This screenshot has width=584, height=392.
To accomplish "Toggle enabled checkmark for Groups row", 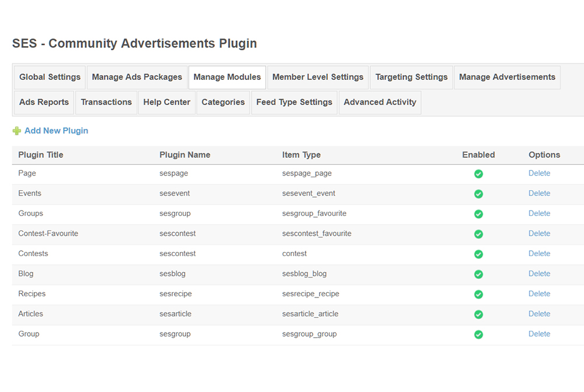I will [478, 214].
